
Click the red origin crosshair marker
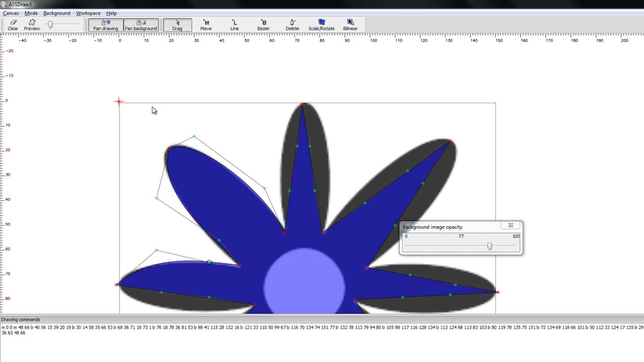(x=119, y=102)
